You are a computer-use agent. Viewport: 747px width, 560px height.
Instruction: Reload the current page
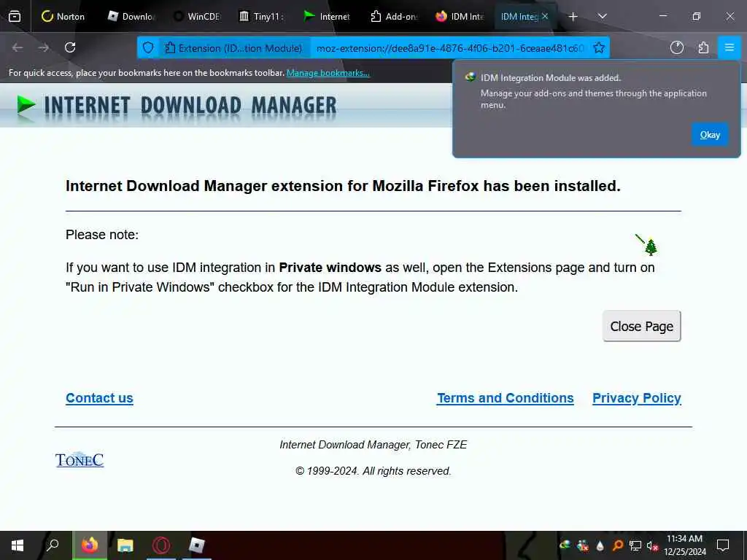coord(70,47)
